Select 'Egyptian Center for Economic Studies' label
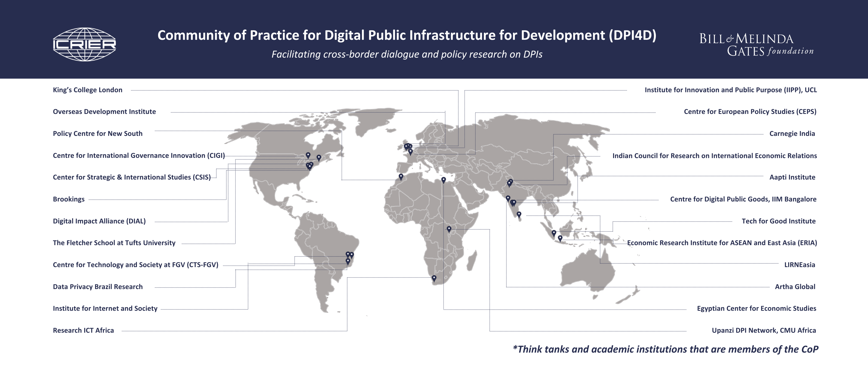The image size is (868, 381). point(756,308)
